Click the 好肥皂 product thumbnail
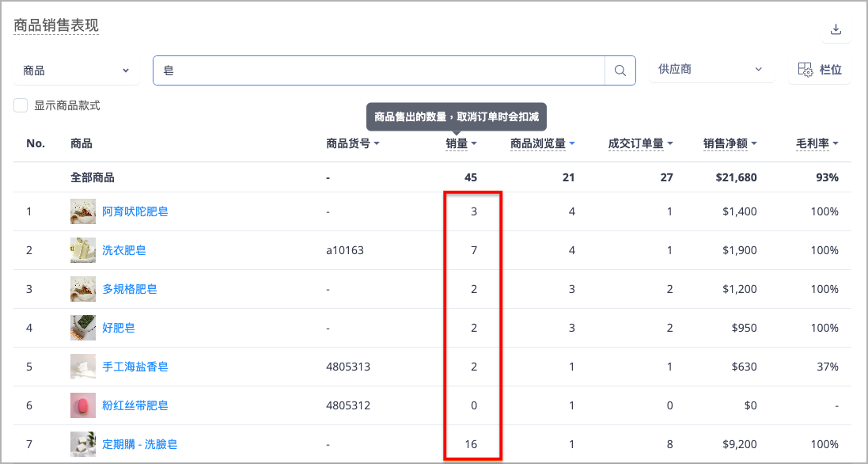 click(83, 328)
